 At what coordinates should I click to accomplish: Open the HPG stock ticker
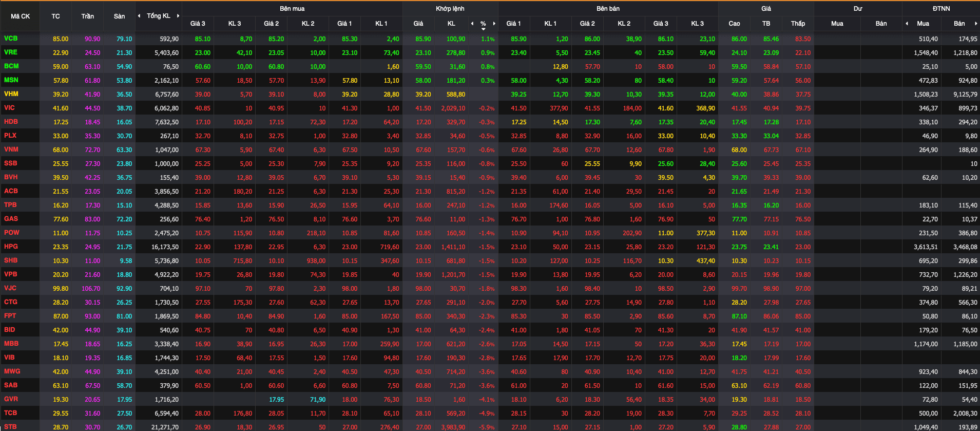(x=11, y=247)
